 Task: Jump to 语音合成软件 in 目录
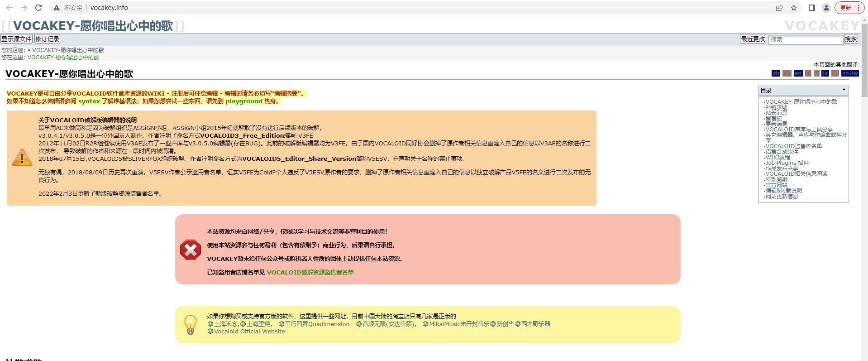782,152
